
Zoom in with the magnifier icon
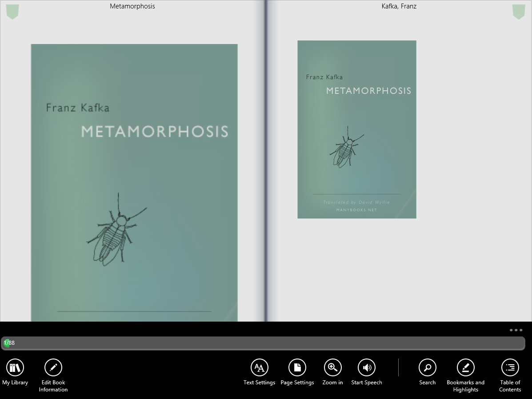click(332, 368)
